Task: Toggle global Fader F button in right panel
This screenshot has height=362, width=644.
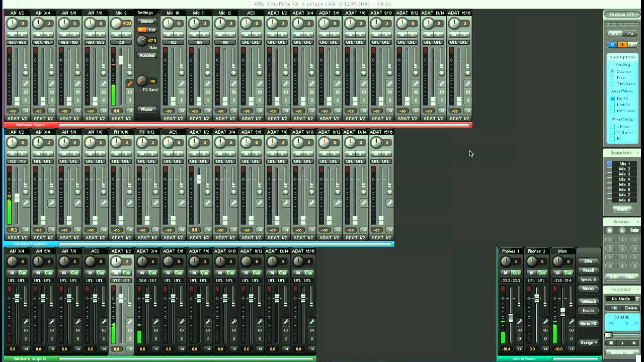Action: tap(632, 44)
